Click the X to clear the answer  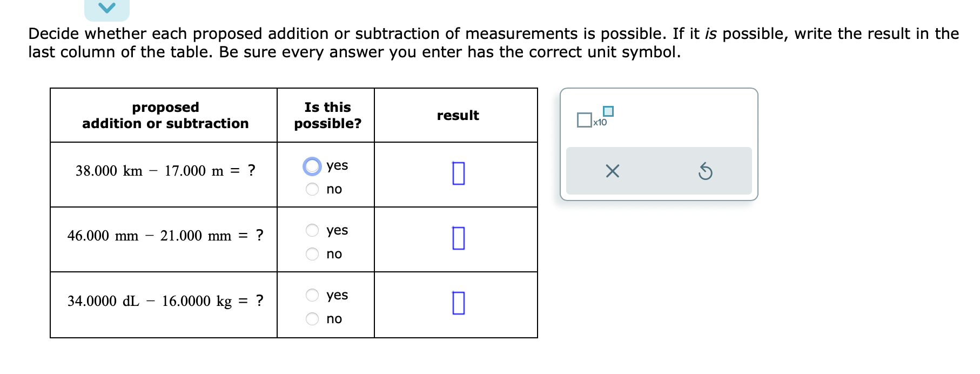point(612,171)
